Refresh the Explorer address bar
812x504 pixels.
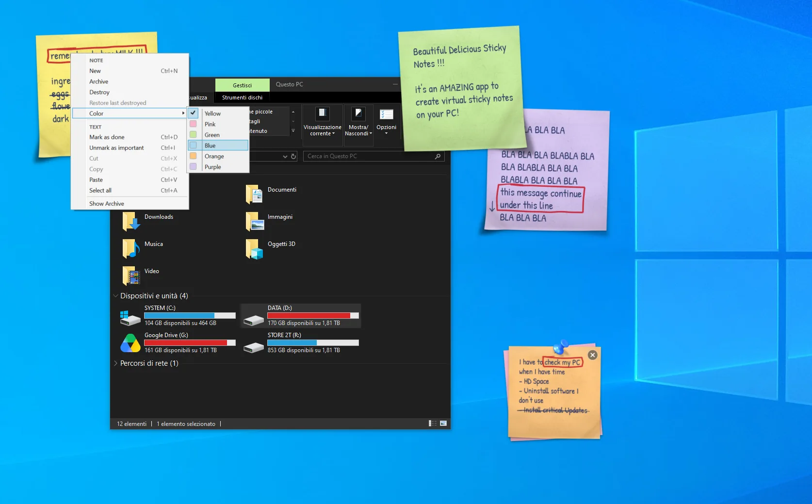293,156
